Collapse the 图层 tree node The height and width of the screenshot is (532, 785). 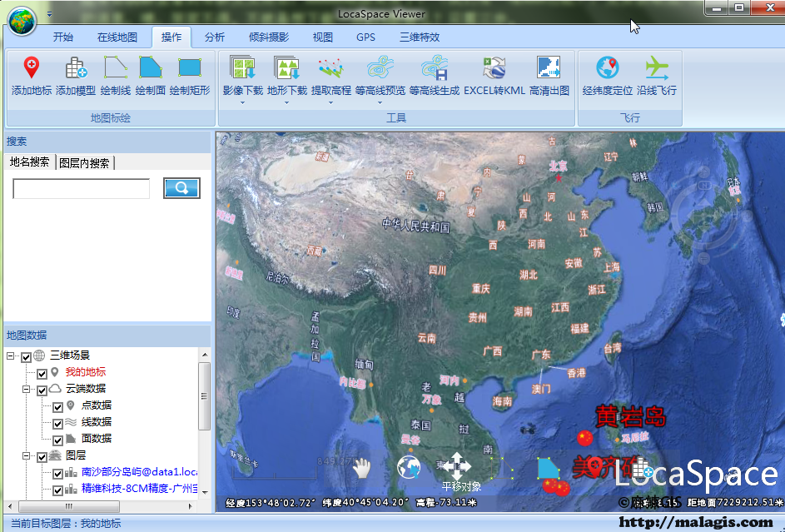[27, 455]
